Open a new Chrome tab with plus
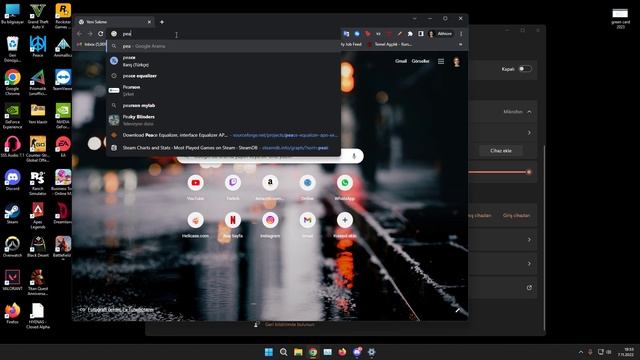 click(162, 22)
